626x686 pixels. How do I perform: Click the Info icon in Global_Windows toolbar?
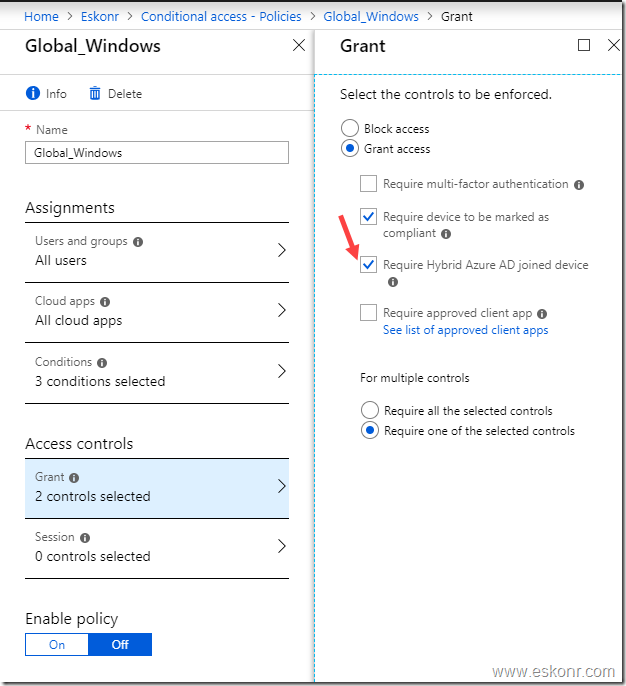pos(33,93)
